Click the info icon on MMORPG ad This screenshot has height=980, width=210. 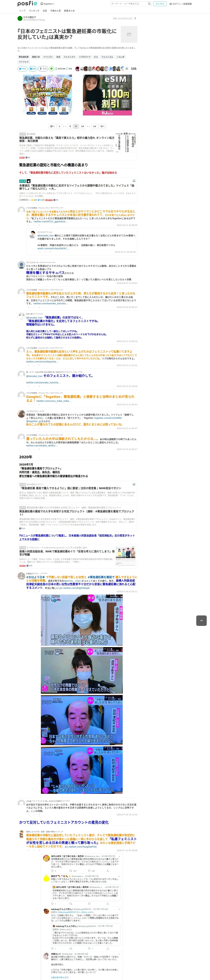pos(70,76)
